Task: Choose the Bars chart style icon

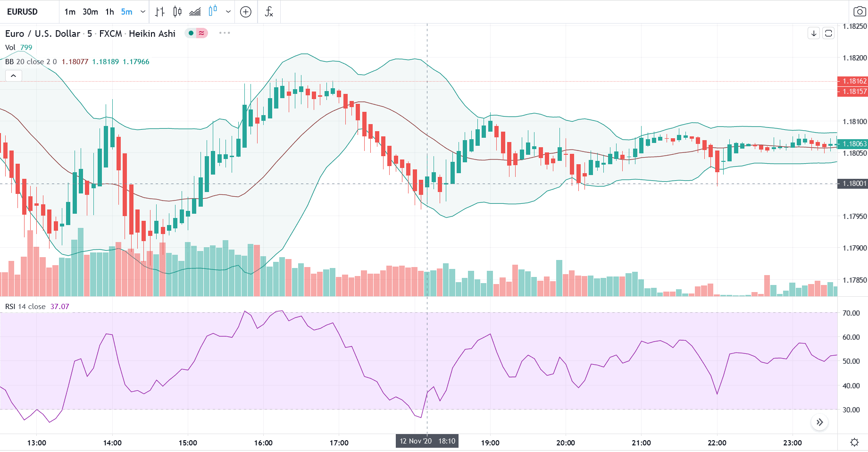Action: pyautogui.click(x=160, y=12)
